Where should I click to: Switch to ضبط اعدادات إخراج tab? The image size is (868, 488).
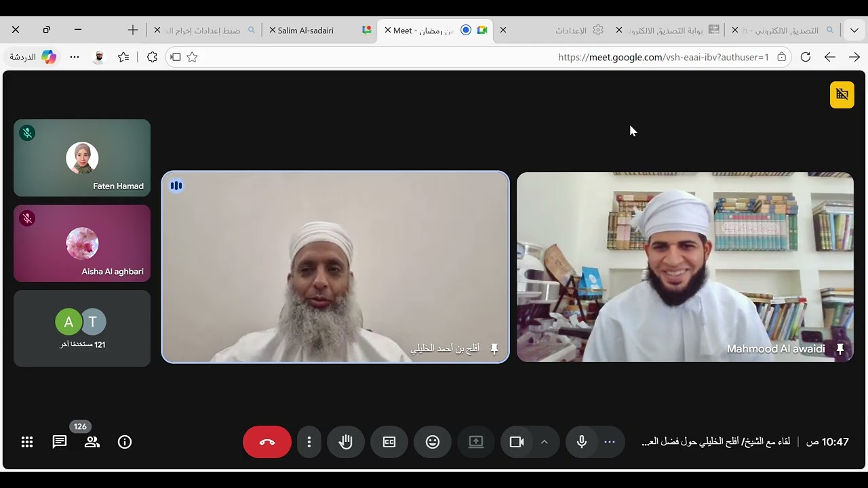206,30
